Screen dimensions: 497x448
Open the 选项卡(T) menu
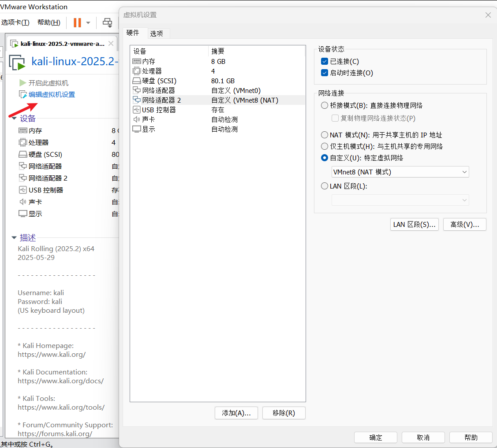click(x=15, y=22)
